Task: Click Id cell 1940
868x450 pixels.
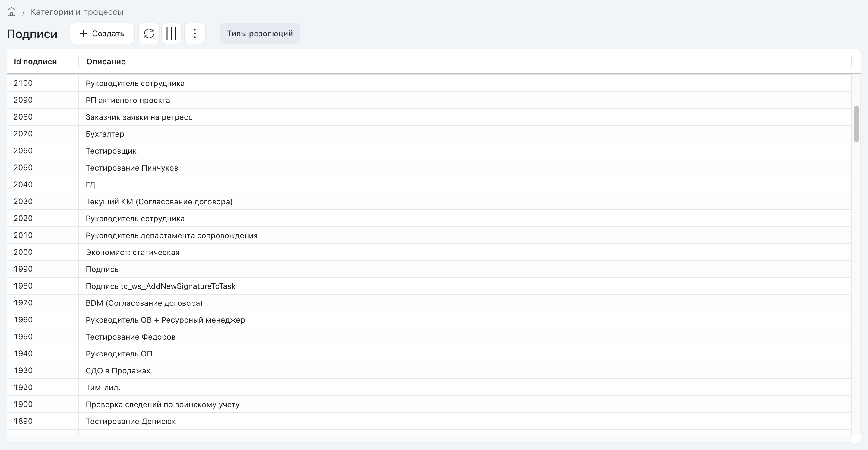Action: coord(43,354)
